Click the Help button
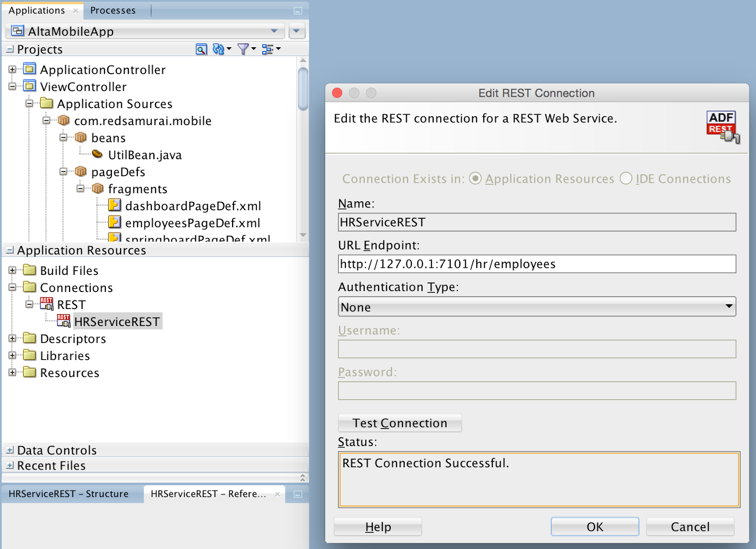 tap(378, 526)
